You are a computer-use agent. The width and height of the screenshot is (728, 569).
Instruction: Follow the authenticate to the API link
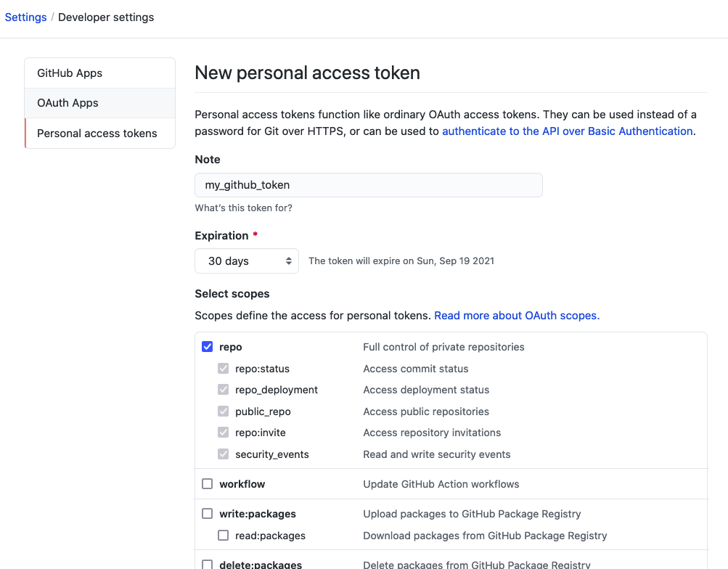point(568,131)
